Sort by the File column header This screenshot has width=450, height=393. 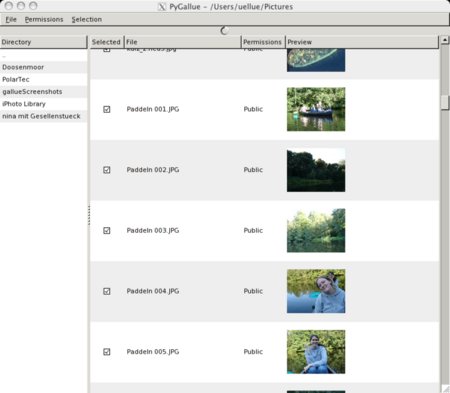pyautogui.click(x=182, y=42)
